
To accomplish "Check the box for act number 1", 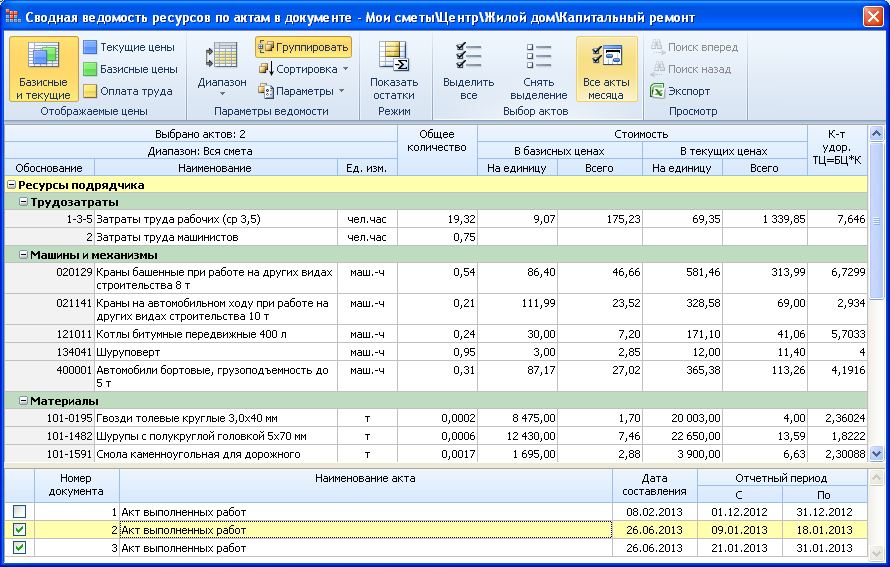I will click(x=19, y=511).
